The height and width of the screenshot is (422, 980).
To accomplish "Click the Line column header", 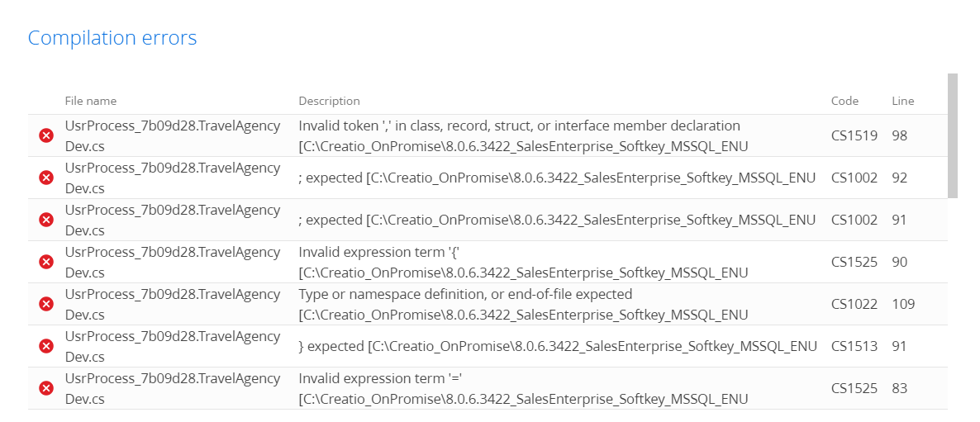I will 902,101.
